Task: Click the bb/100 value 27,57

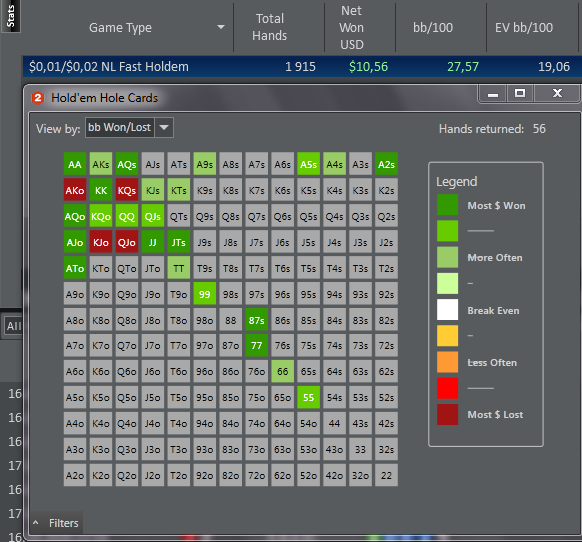Action: [463, 66]
